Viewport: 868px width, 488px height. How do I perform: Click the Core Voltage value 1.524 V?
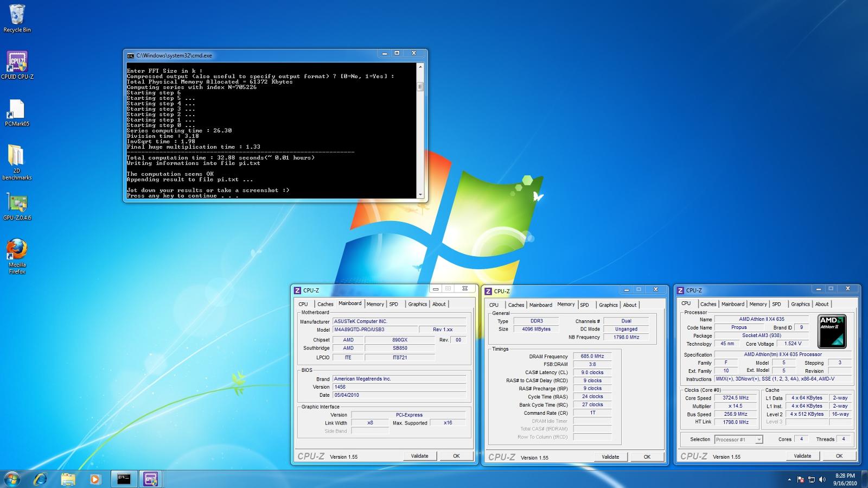coord(793,344)
